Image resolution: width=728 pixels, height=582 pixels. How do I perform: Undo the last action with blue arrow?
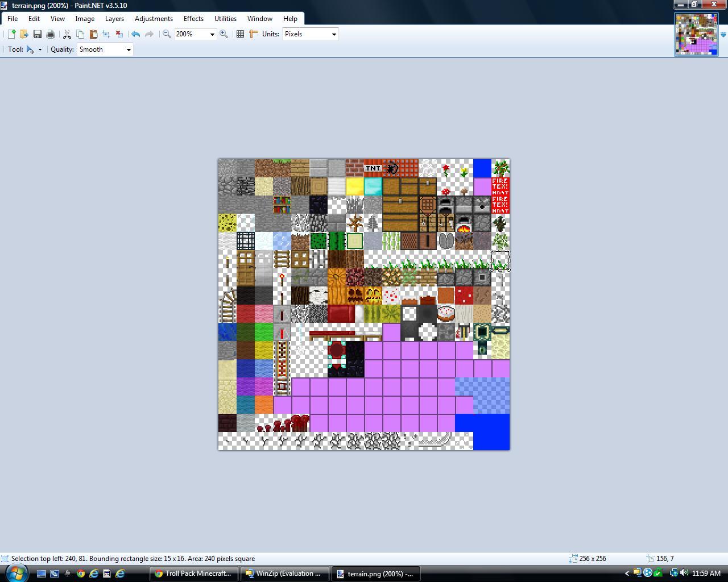click(x=135, y=34)
